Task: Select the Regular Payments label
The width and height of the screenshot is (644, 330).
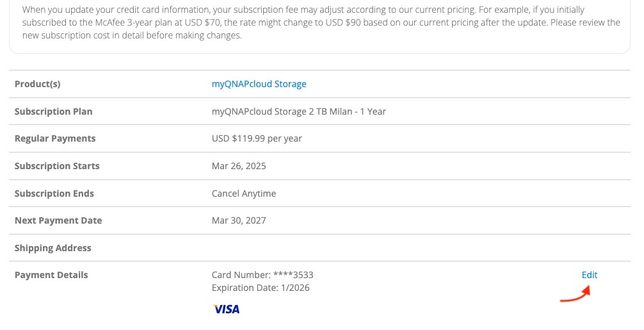Action: [55, 138]
